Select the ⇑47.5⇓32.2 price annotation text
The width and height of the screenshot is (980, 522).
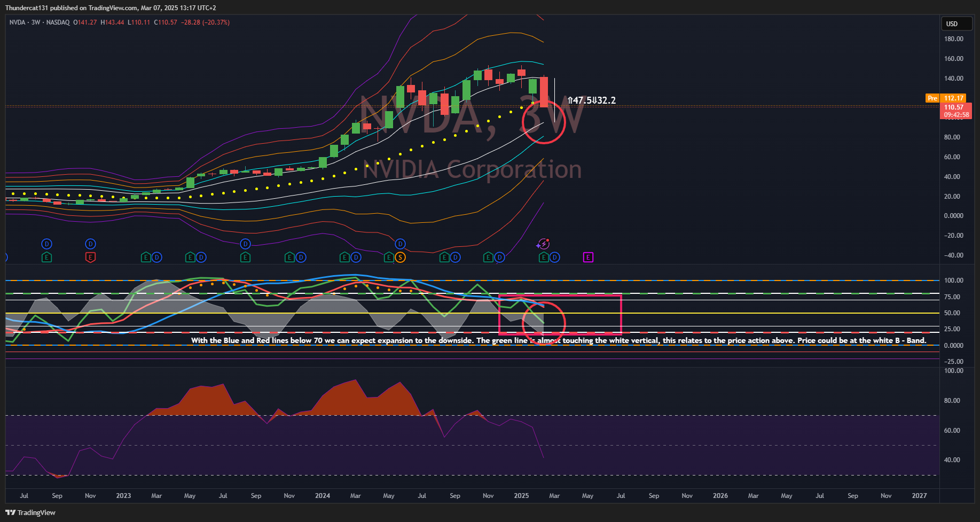(x=591, y=100)
